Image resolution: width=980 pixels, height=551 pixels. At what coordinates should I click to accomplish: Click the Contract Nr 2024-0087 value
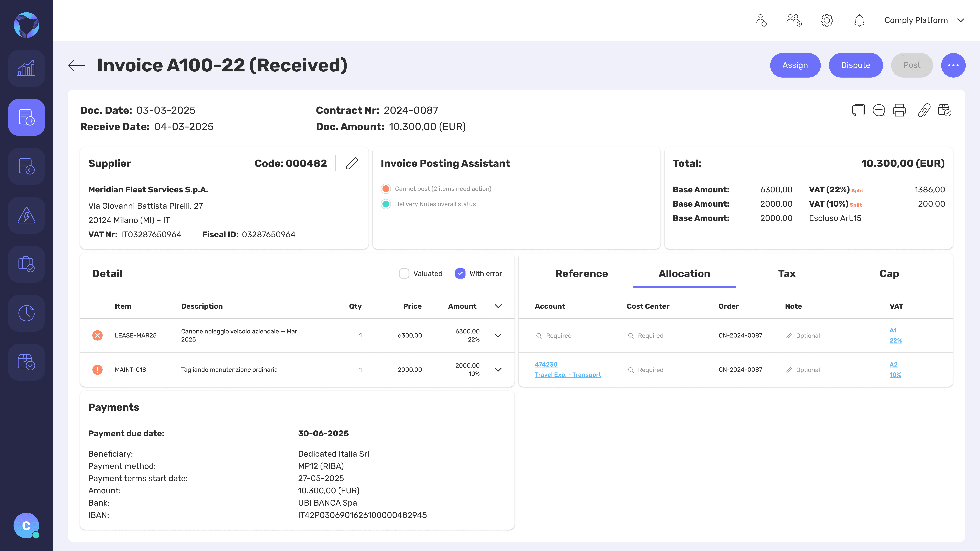(x=411, y=110)
